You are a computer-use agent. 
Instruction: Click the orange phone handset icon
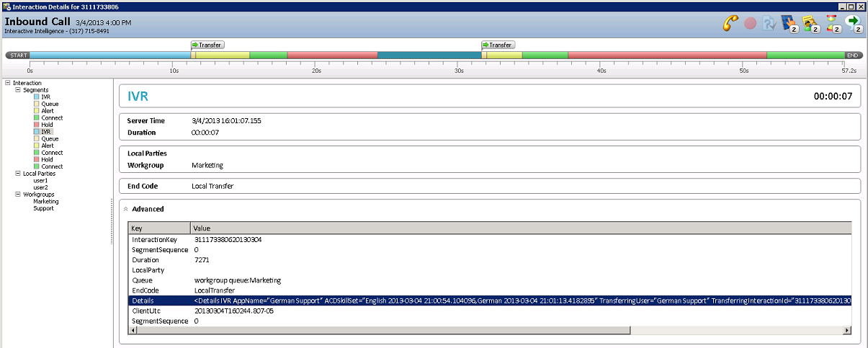(730, 23)
